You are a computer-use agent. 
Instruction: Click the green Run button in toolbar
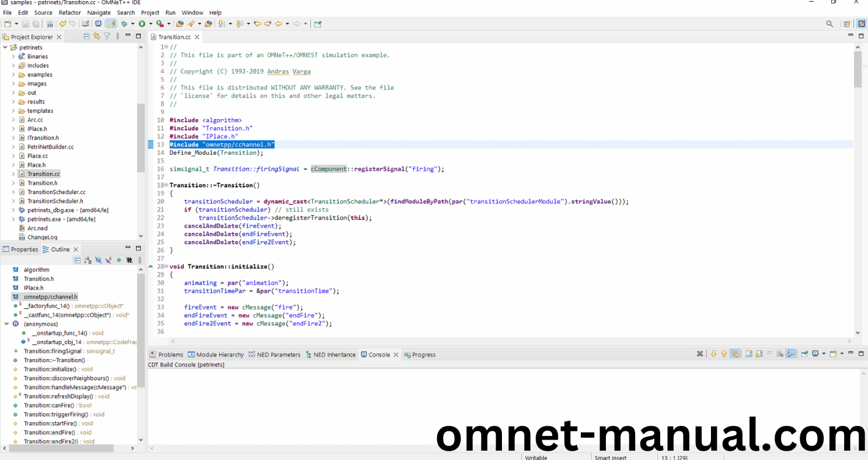(x=141, y=24)
